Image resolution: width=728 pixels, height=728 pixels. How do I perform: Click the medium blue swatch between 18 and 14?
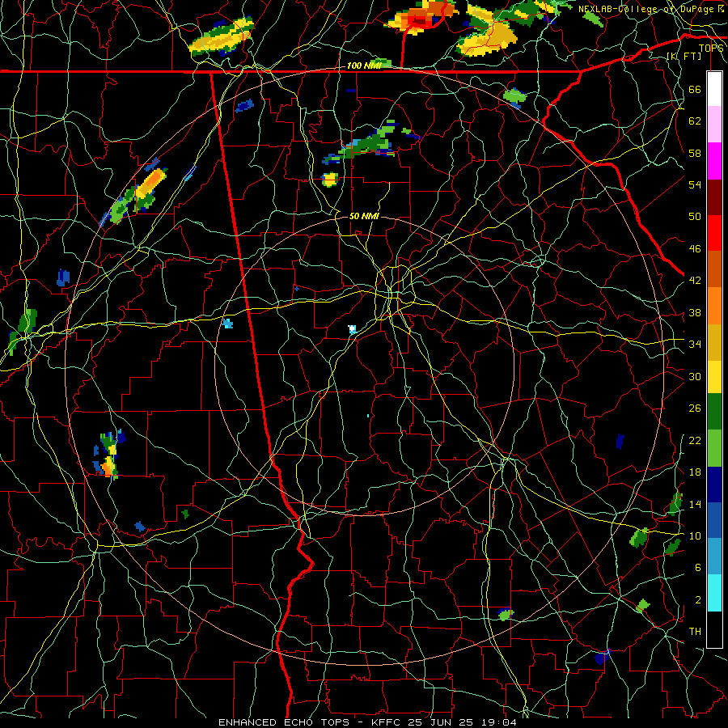point(714,520)
